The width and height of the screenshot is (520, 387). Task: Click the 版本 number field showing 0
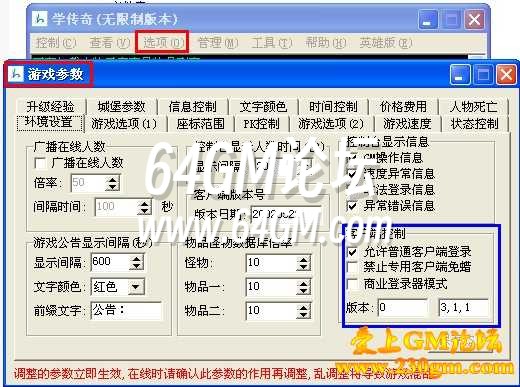pyautogui.click(x=403, y=307)
